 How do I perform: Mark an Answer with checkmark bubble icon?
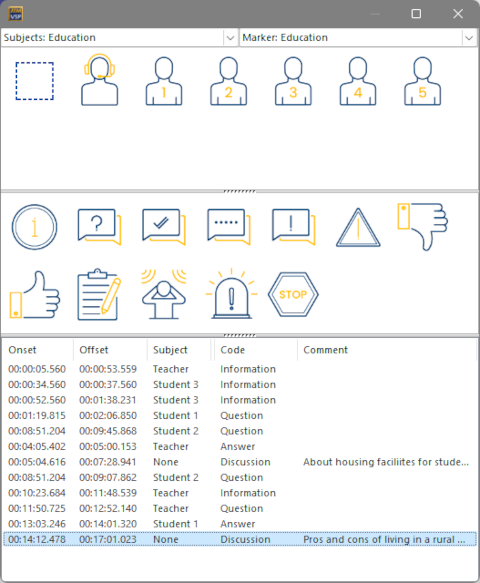coord(164,227)
